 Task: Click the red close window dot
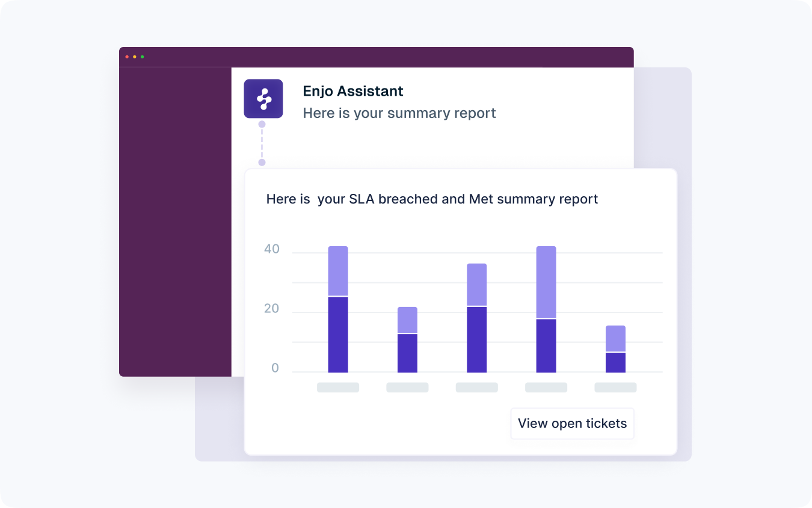tap(127, 57)
